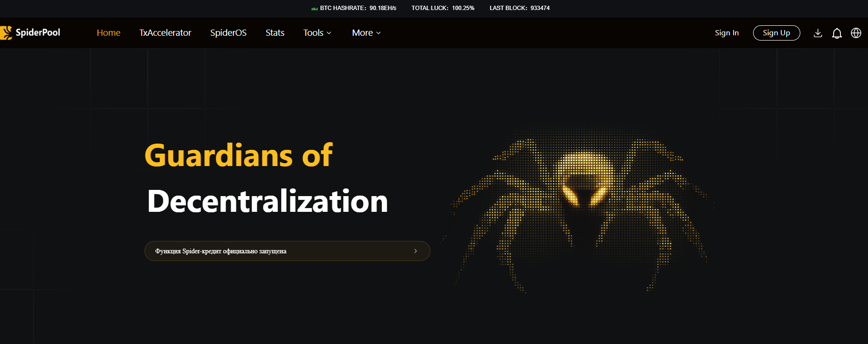Click the green hashrate signal bars icon
Viewport: 868px width, 344px height.
314,9
